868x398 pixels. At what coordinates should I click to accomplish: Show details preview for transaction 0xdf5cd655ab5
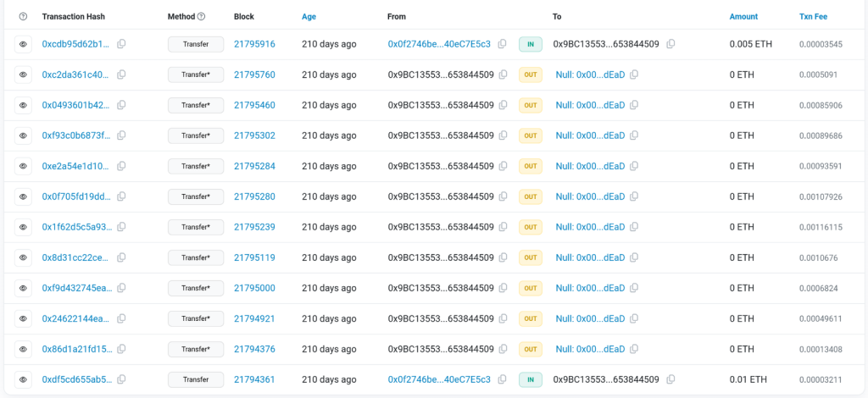(23, 379)
